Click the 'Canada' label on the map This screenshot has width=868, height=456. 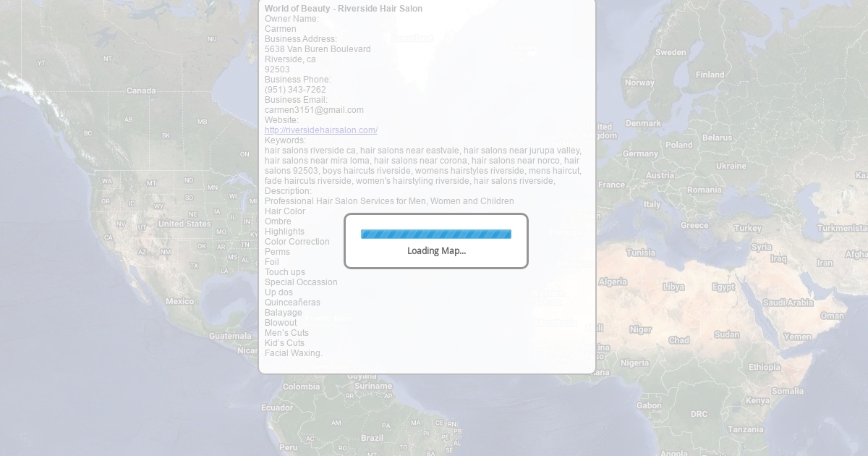(x=141, y=90)
